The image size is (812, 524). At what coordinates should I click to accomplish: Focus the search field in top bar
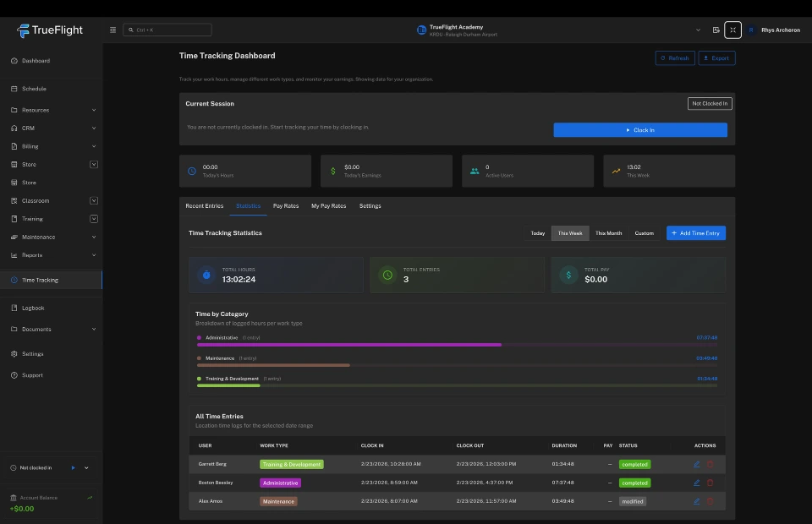(167, 30)
